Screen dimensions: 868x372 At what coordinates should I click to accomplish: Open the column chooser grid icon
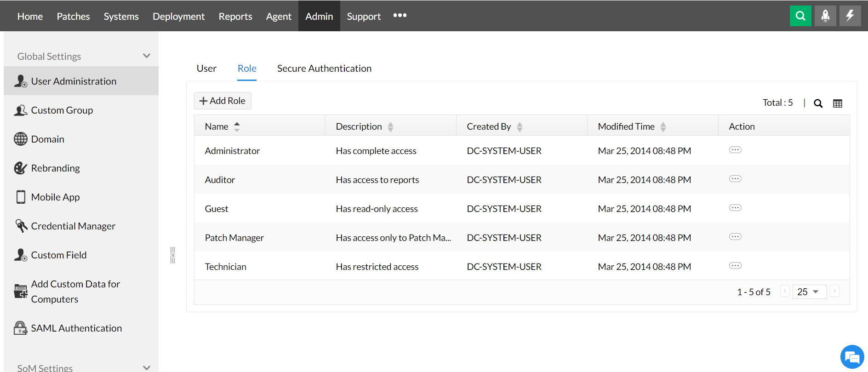tap(838, 103)
